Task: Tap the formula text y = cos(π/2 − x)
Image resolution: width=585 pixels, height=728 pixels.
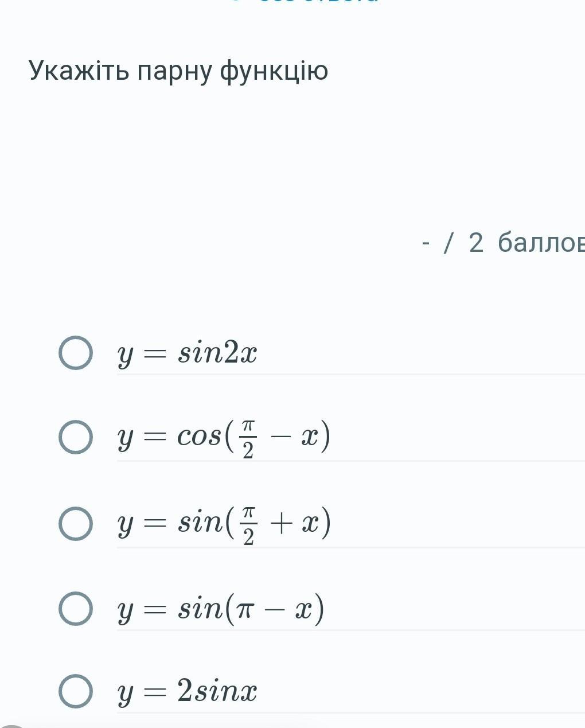Action: click(x=224, y=437)
